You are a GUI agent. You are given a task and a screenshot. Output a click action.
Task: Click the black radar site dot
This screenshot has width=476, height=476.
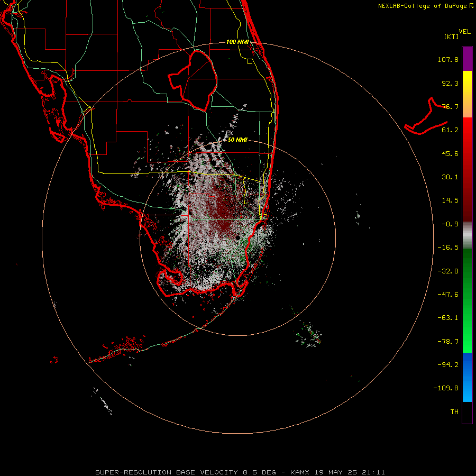point(237,237)
